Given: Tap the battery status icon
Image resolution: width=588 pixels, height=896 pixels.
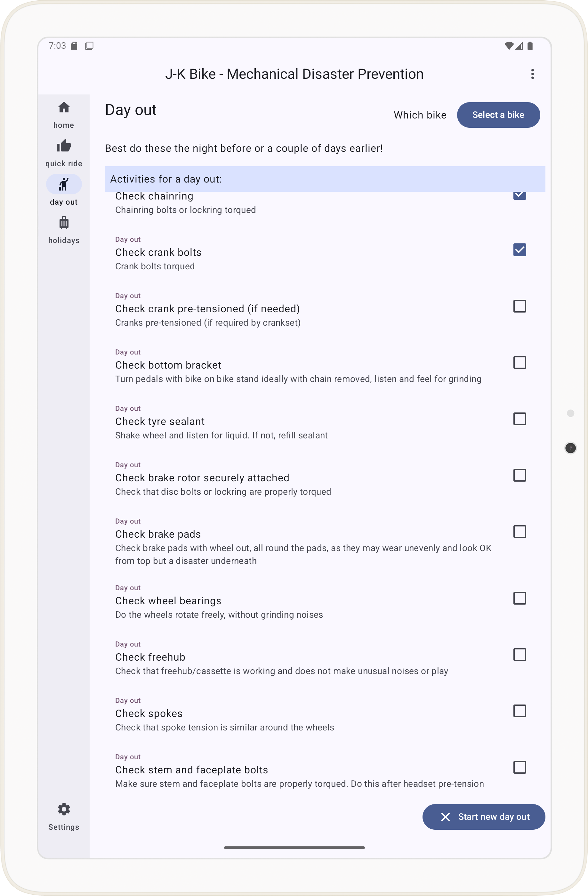Looking at the screenshot, I should point(530,46).
